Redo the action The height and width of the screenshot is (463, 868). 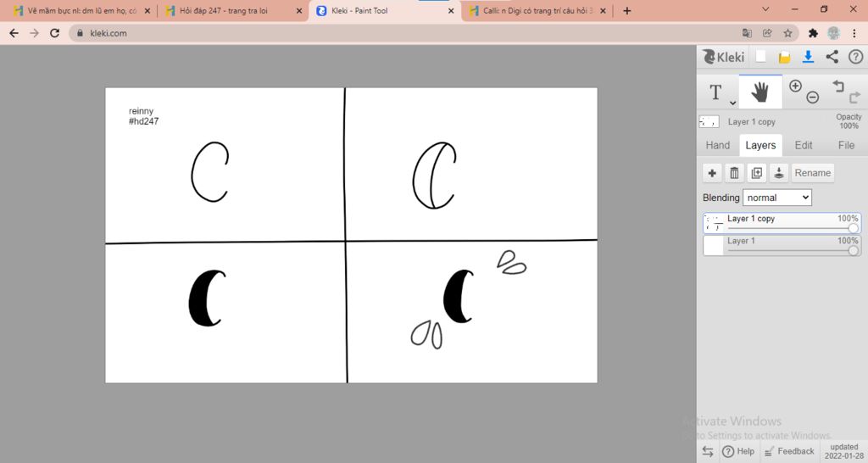[x=854, y=98]
